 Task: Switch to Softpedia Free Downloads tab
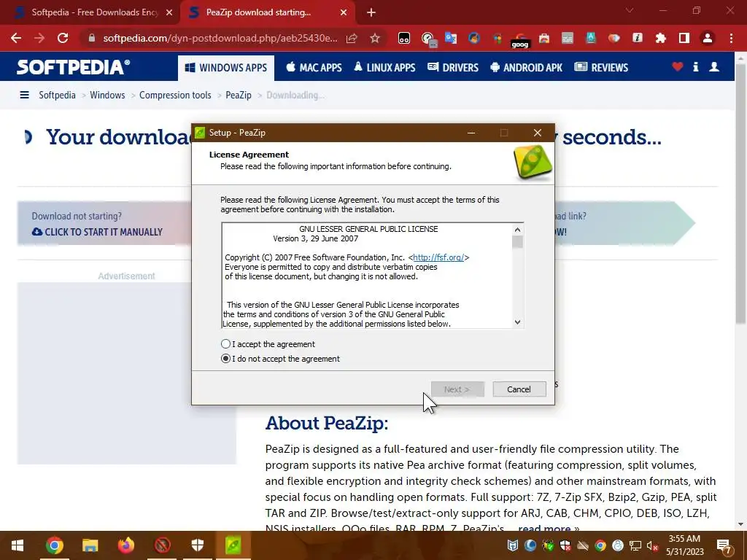(x=88, y=12)
